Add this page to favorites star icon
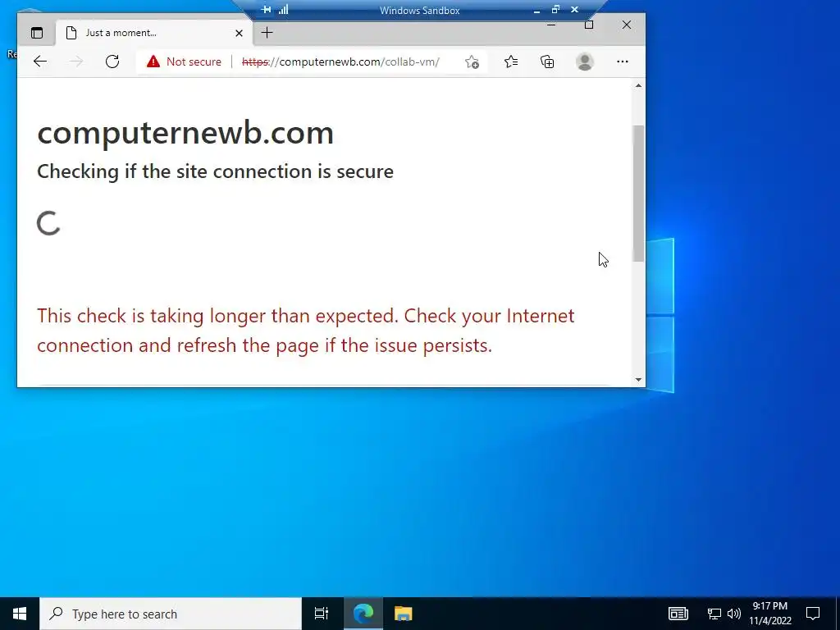Viewport: 840px width, 630px height. 472,62
